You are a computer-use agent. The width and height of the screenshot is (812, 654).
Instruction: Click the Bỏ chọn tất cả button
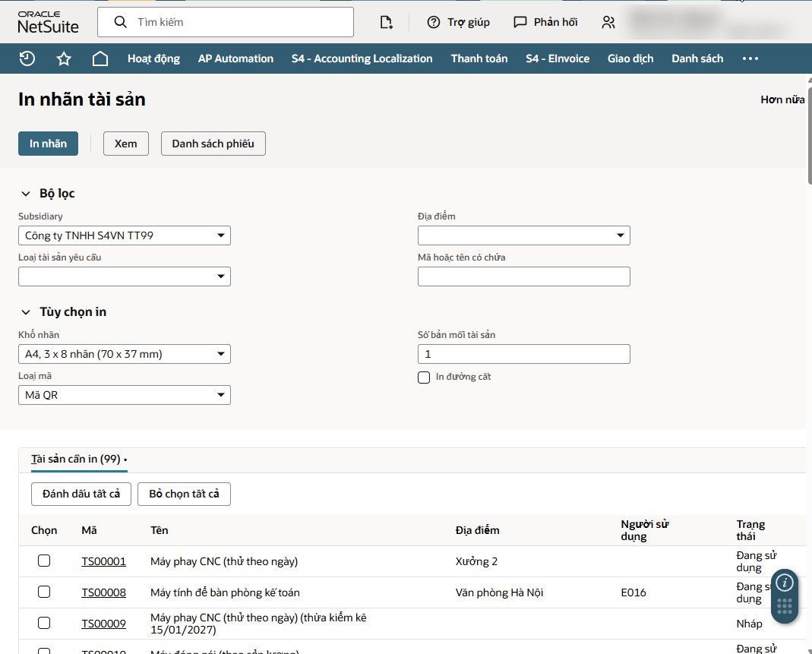pyautogui.click(x=185, y=494)
